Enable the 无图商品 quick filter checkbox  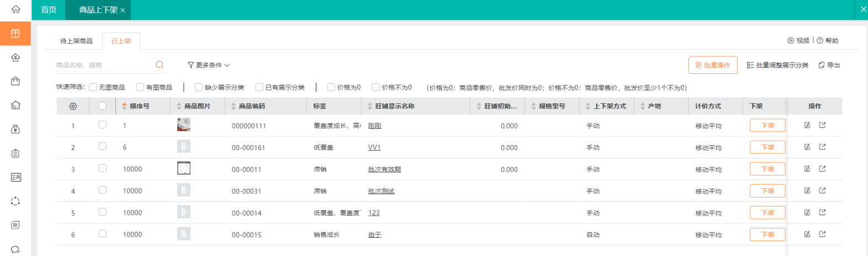click(x=93, y=87)
